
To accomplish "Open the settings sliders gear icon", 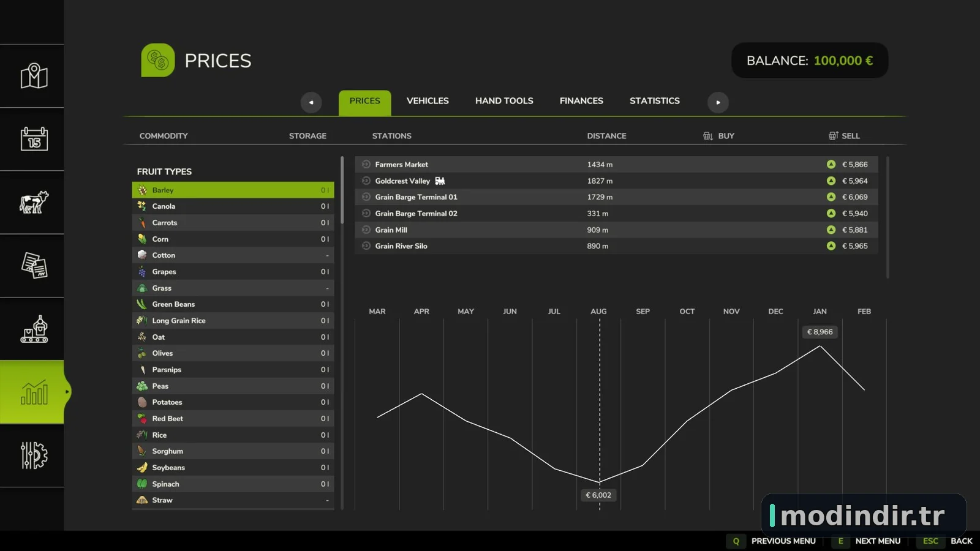I will click(x=34, y=455).
